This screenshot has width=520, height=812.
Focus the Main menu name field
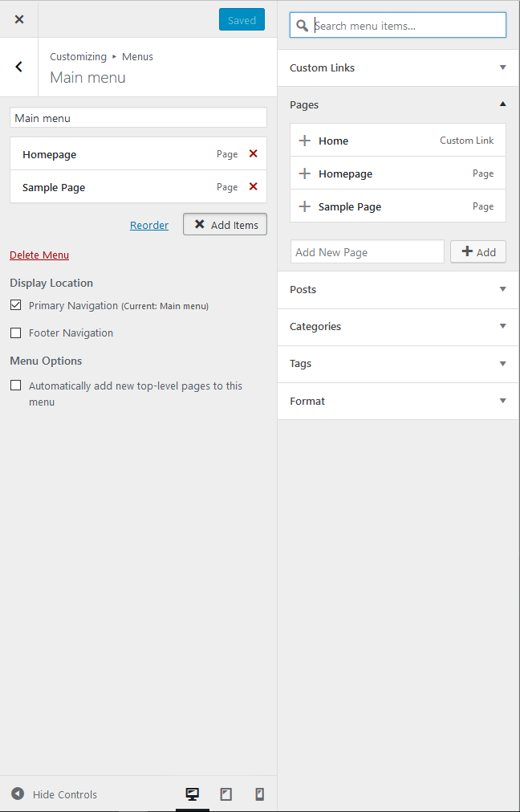tap(138, 117)
